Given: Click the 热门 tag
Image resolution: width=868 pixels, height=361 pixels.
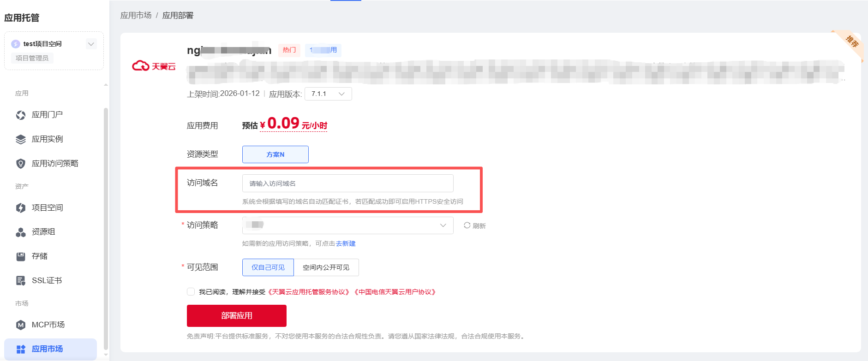Looking at the screenshot, I should pos(289,50).
